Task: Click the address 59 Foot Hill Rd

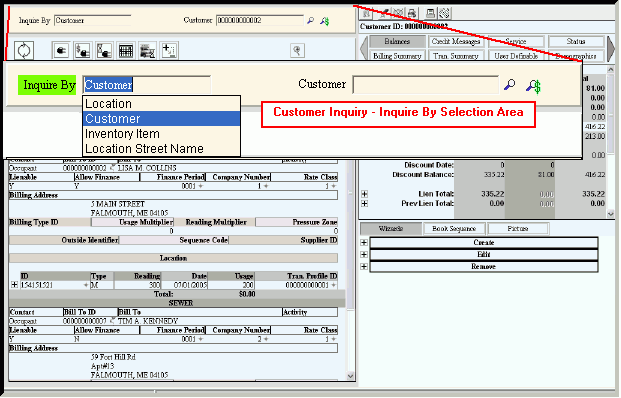Action: 113,357
